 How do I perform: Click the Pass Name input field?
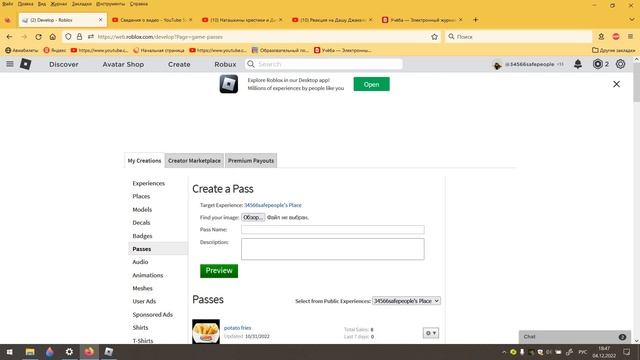(x=333, y=229)
